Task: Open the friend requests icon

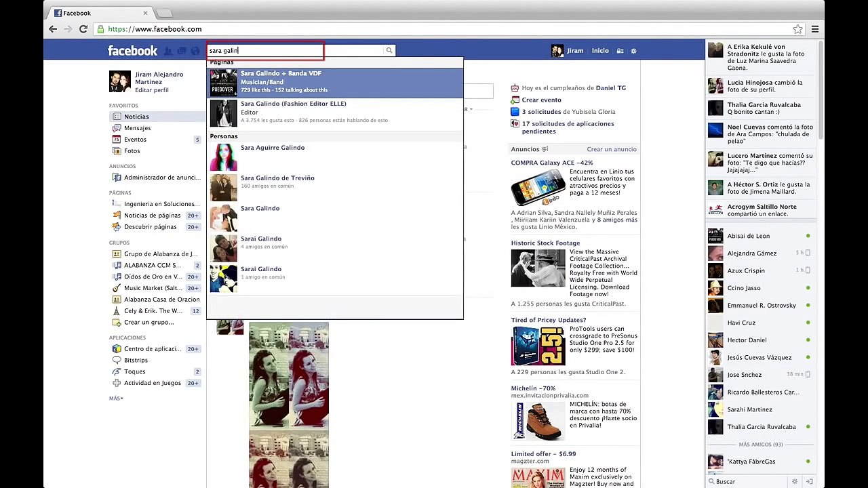Action: 169,51
